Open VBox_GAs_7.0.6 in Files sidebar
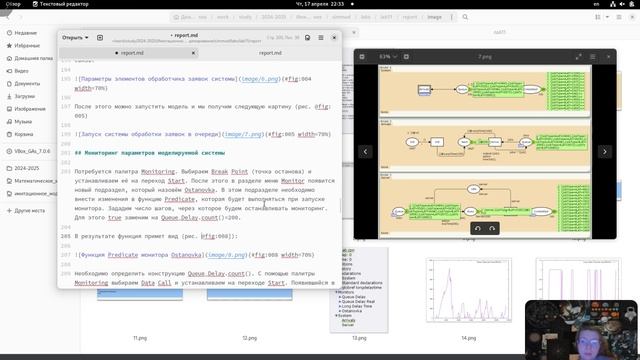The image size is (640, 360). [x=29, y=151]
